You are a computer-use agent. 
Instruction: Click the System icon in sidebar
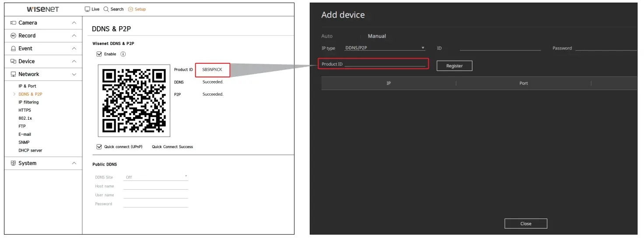13,163
